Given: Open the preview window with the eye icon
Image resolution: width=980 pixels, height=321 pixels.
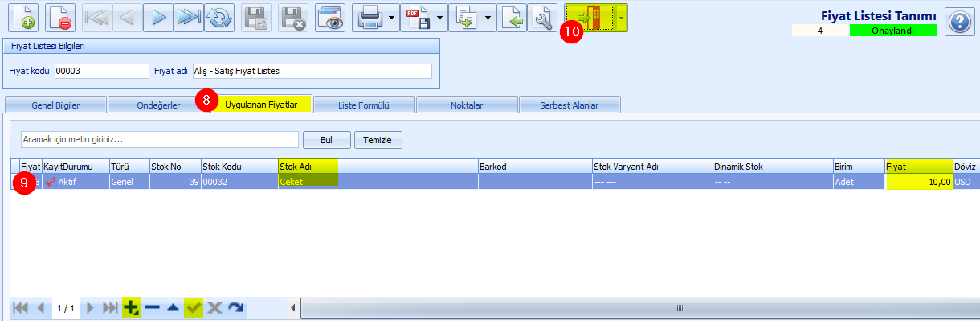Looking at the screenshot, I should click(329, 17).
